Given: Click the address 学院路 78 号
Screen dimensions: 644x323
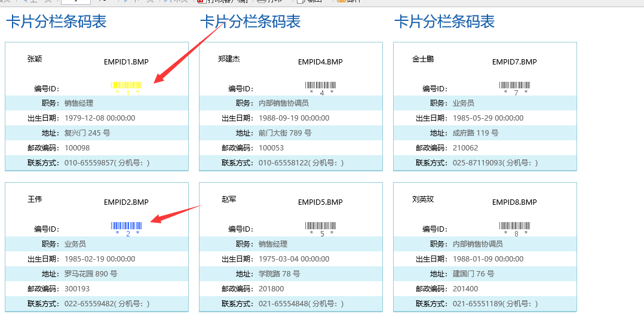Looking at the screenshot, I should 280,274.
